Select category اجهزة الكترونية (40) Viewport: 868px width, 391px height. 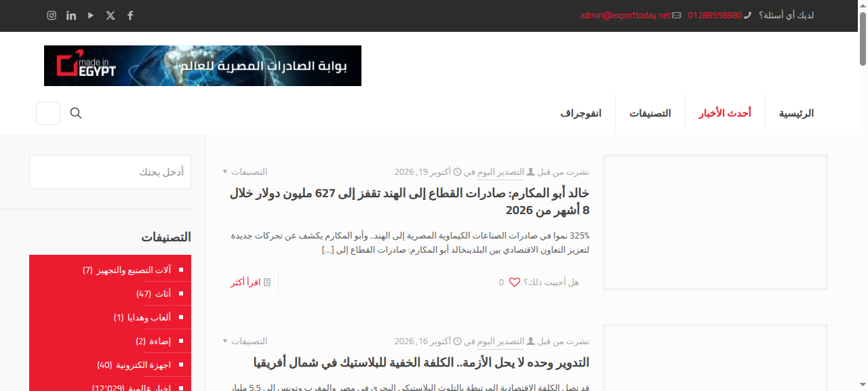[x=134, y=365]
